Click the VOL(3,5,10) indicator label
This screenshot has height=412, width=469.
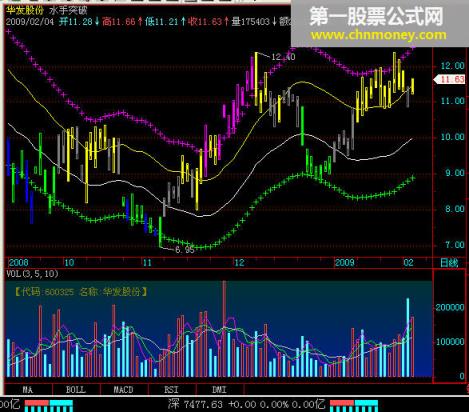click(x=32, y=274)
